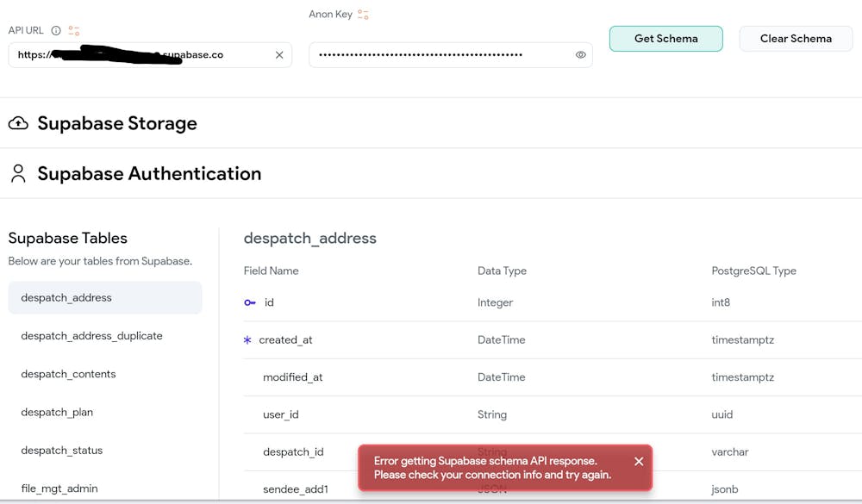Select the despatch_address table
The image size is (862, 504).
(x=105, y=298)
